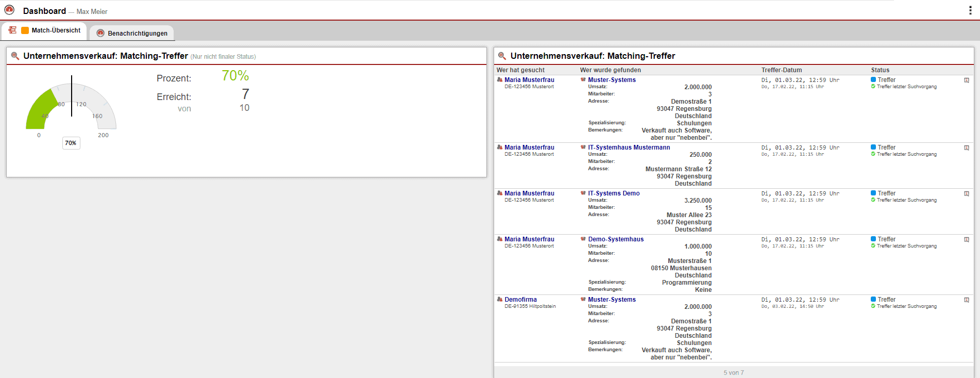This screenshot has width=980, height=378.
Task: Open the IT-Systems Demo company link
Action: tap(614, 193)
